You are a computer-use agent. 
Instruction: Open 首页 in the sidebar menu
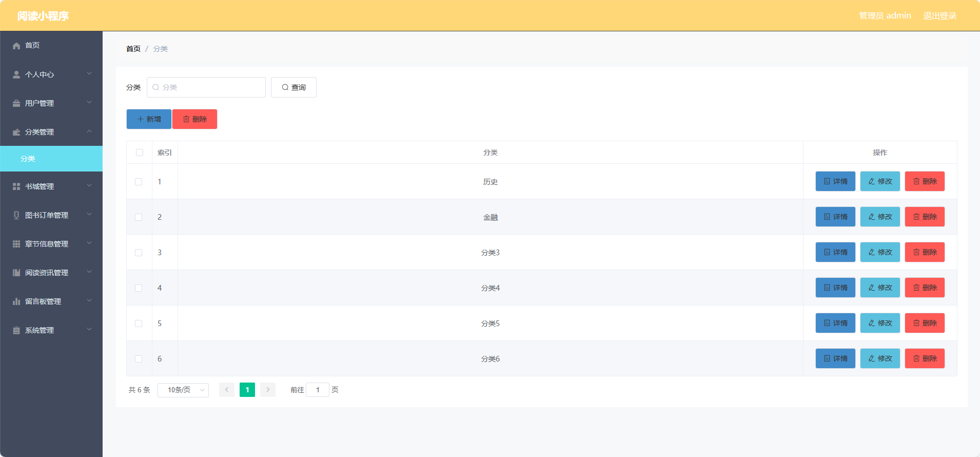coord(51,46)
